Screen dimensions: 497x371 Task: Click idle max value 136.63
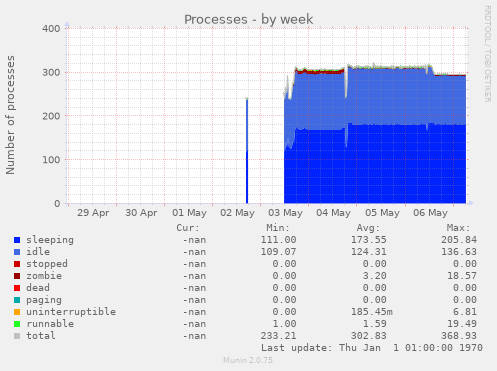459,252
